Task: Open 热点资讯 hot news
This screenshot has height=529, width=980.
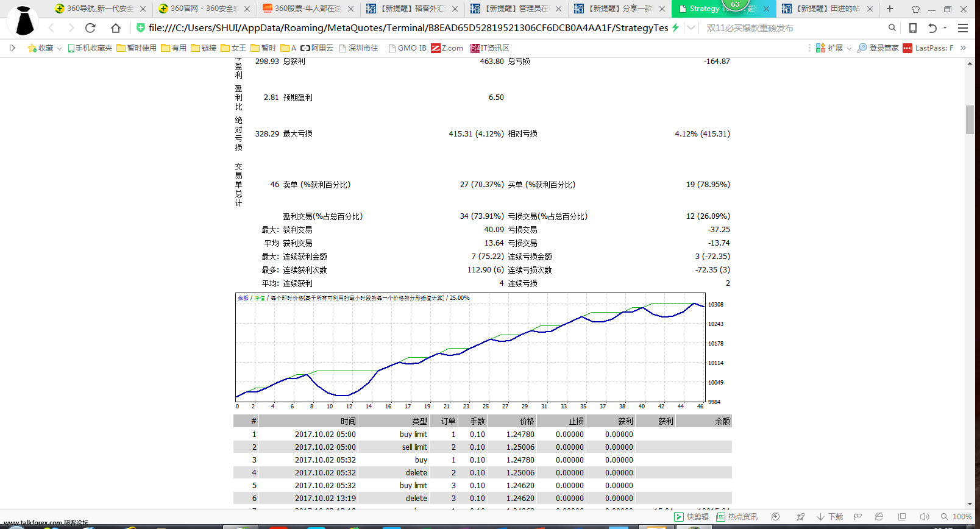Action: [737, 517]
